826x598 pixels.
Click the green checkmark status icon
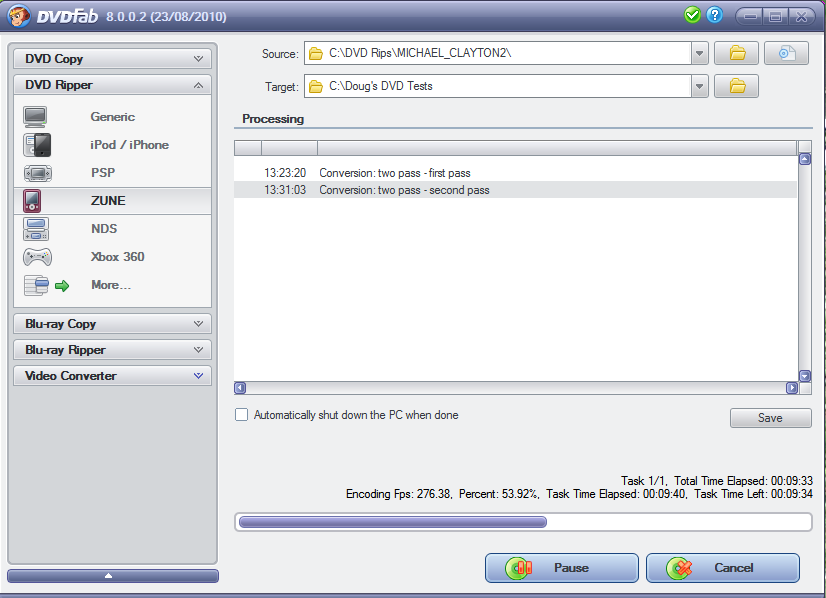(x=692, y=15)
